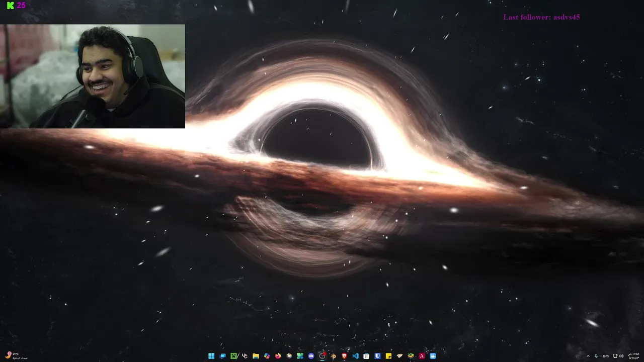Switch the ENG input language
Image resolution: width=644 pixels, height=362 pixels.
pyautogui.click(x=606, y=356)
